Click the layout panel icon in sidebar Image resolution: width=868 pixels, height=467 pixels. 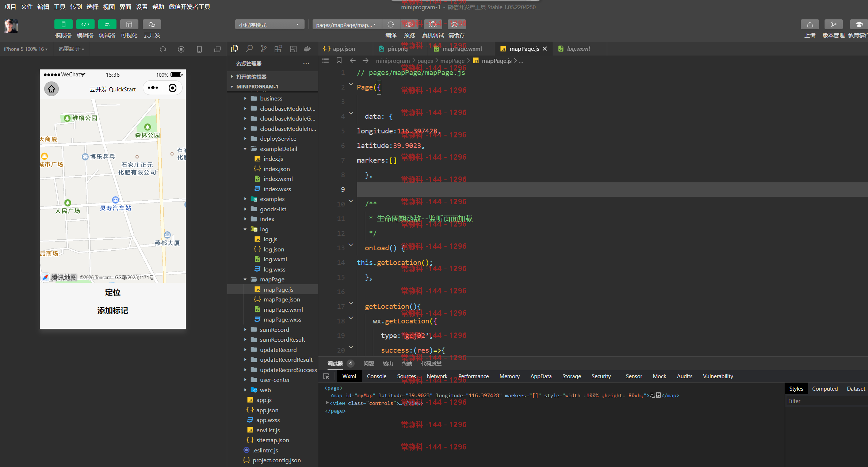[293, 49]
